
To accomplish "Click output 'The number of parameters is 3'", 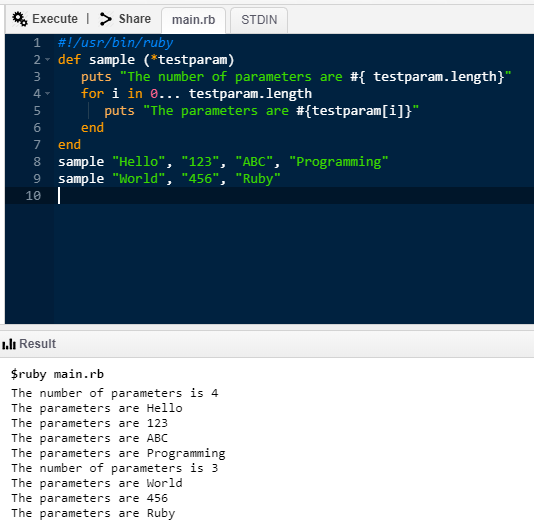I will pyautogui.click(x=115, y=468).
